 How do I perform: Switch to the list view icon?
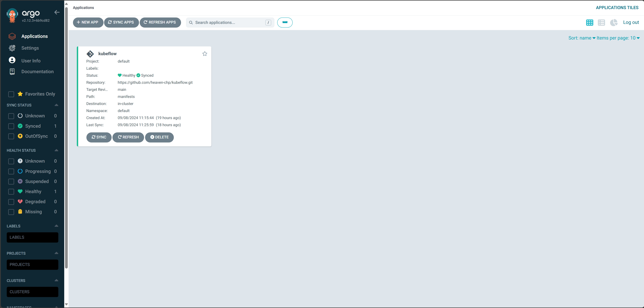point(601,23)
